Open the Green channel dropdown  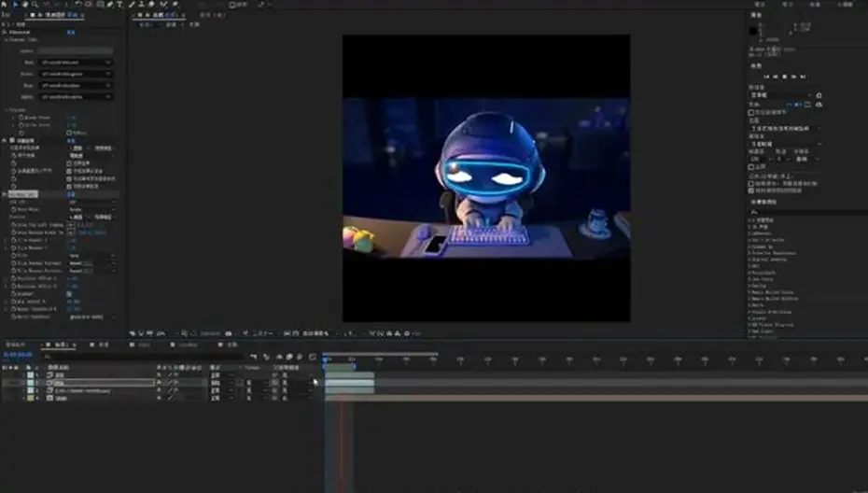[76, 74]
